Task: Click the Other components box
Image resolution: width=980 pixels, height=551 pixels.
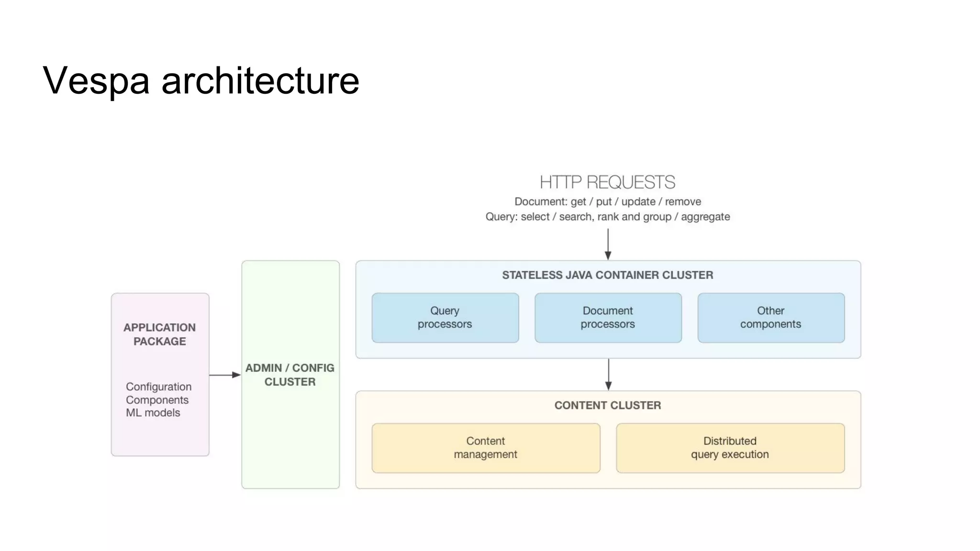Action: click(x=770, y=318)
